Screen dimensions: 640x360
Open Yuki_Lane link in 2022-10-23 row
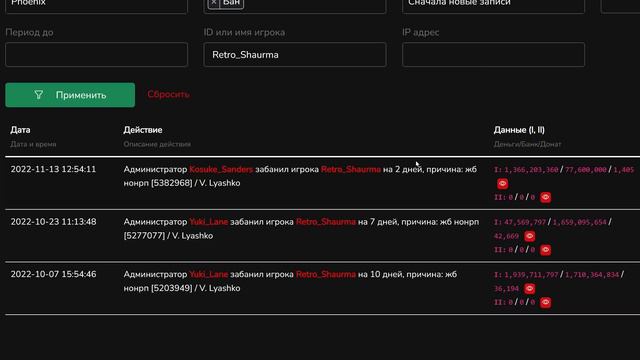click(209, 222)
